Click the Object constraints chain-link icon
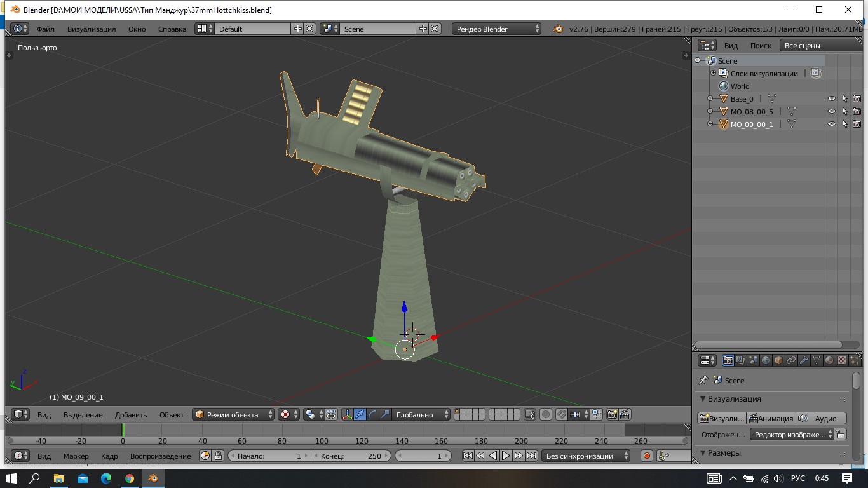 [x=791, y=360]
